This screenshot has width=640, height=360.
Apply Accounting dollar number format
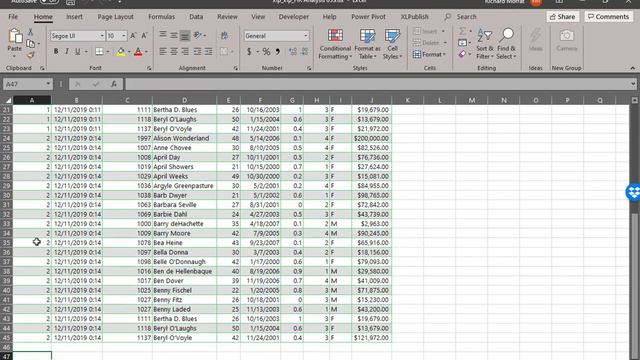249,52
